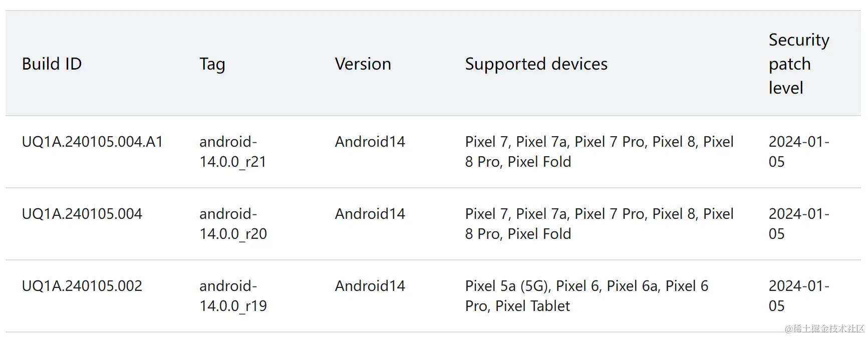Click the android-14.0.0_r21 tag
This screenshot has width=868, height=337.
(232, 152)
